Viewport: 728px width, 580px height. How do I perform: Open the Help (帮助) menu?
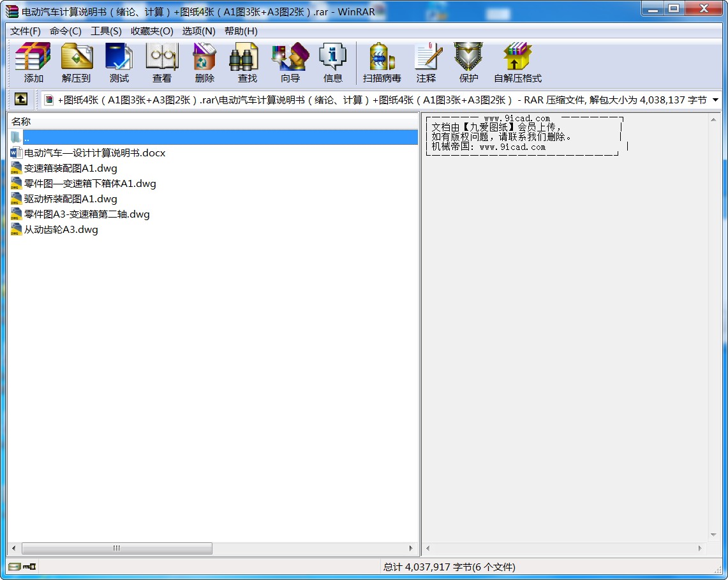(241, 31)
